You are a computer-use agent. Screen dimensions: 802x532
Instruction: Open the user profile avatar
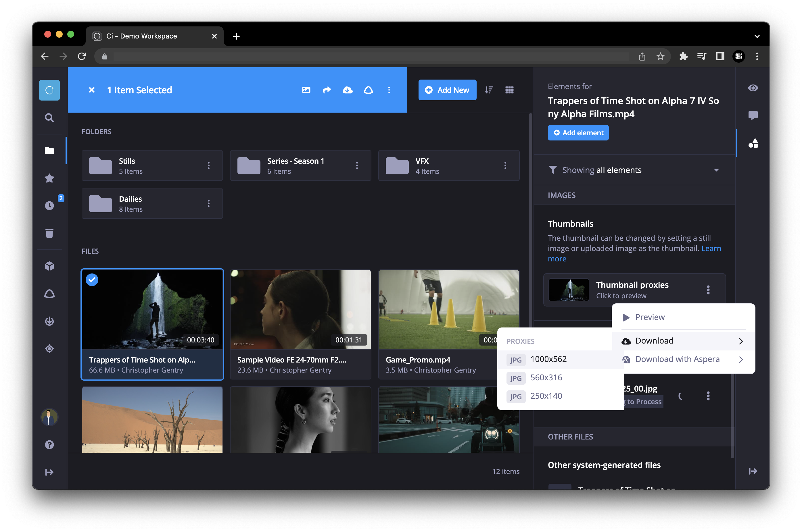pyautogui.click(x=49, y=417)
